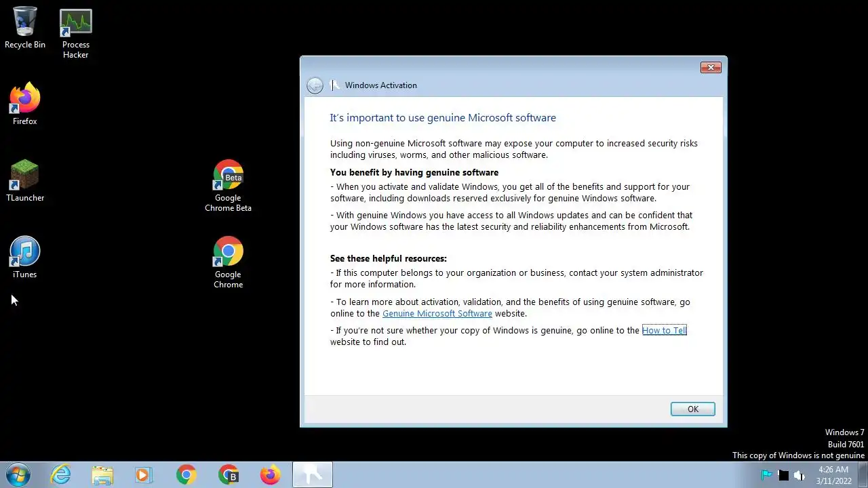Select Windows Activation taskbar button
The image size is (868, 488).
[x=313, y=475]
